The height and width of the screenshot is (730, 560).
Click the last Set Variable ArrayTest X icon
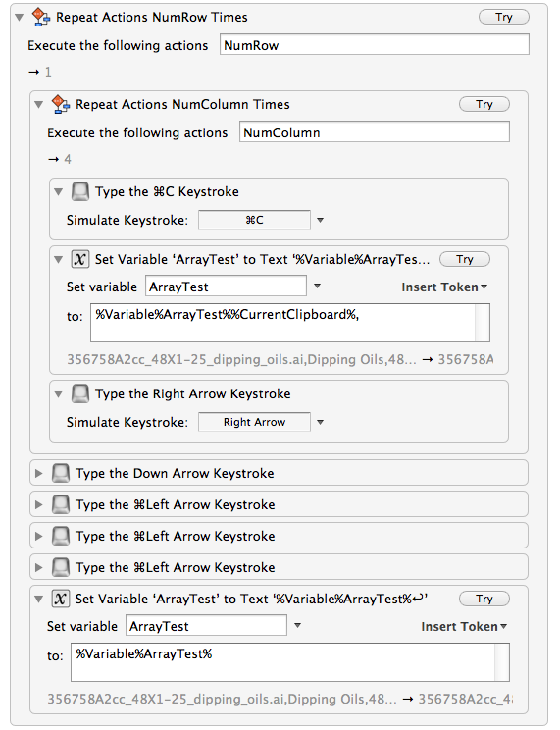[61, 599]
